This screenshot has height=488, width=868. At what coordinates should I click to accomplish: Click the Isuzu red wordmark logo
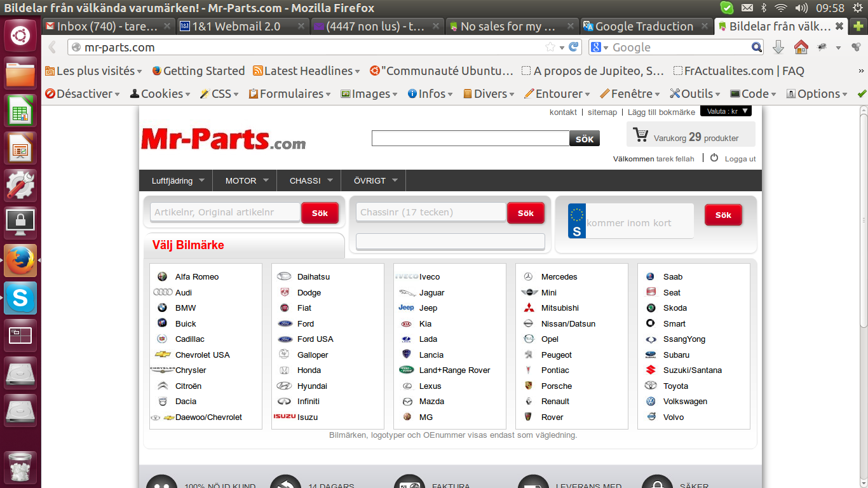(x=285, y=417)
